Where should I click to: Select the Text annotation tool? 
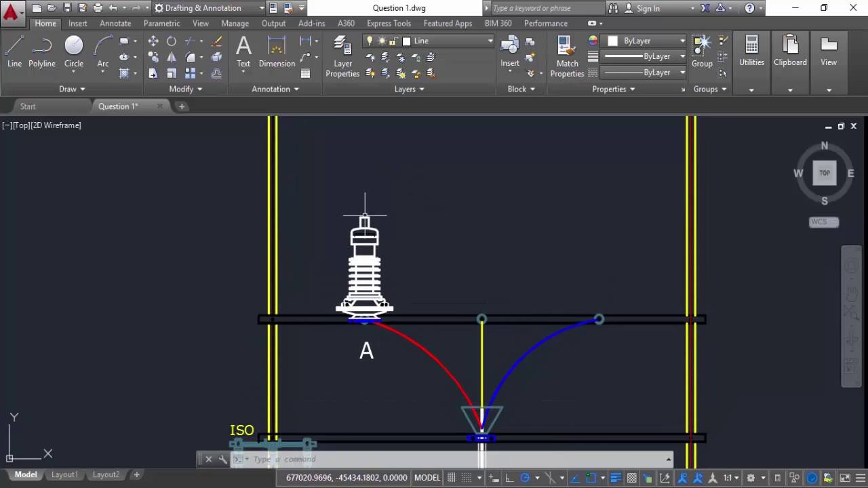coord(243,52)
